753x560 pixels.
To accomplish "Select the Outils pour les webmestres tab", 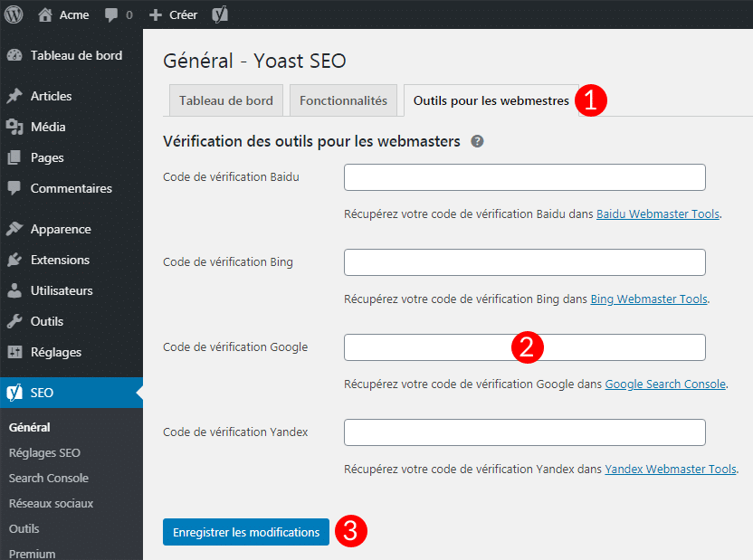I will click(491, 100).
